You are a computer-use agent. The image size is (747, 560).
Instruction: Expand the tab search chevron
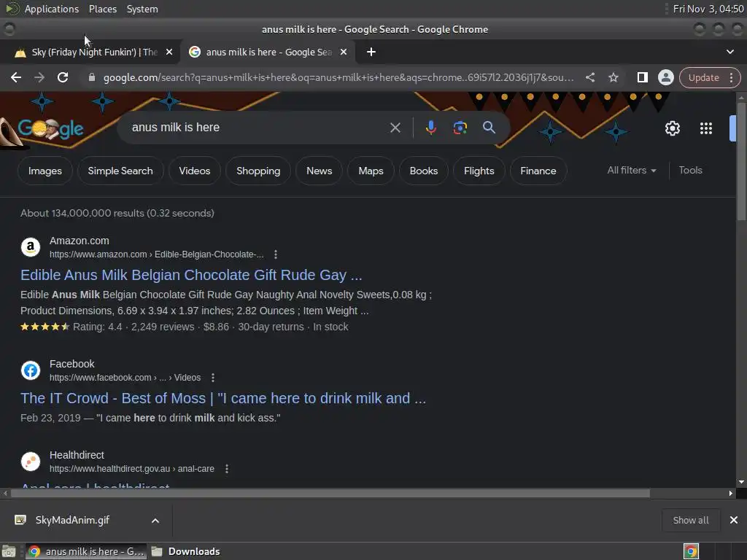click(729, 52)
